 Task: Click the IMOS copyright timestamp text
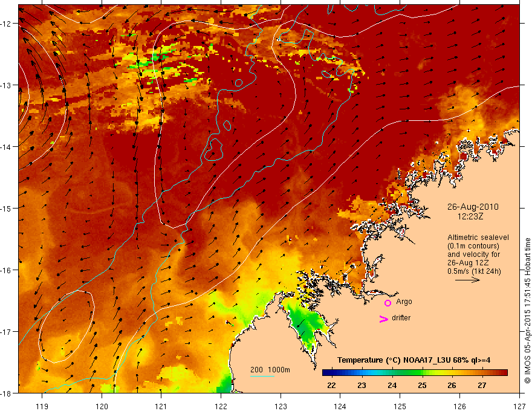coord(527,311)
